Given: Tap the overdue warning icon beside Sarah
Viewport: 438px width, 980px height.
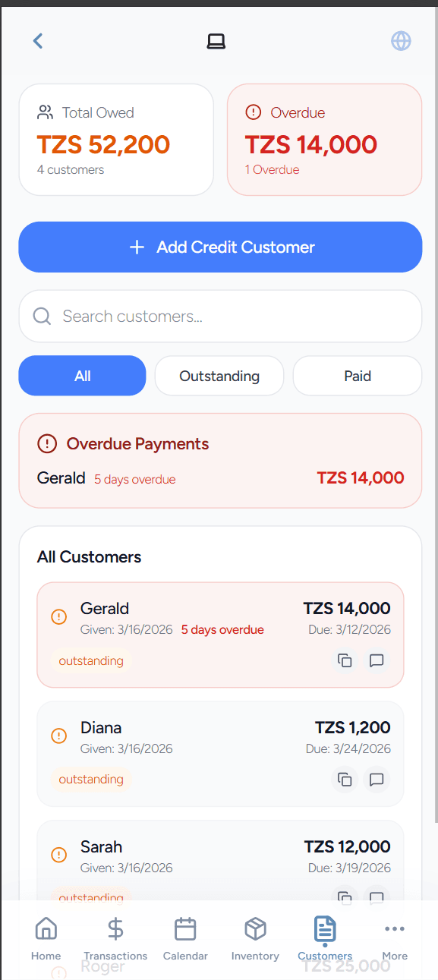Looking at the screenshot, I should (x=58, y=855).
